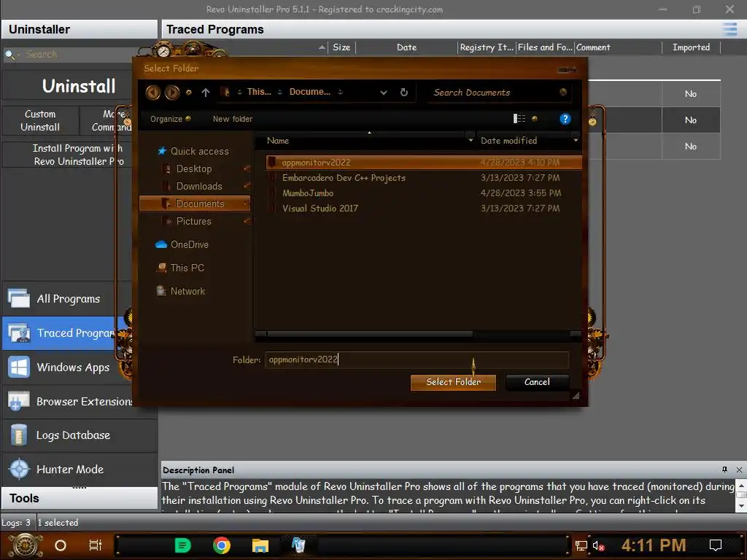Click Documents breadcrumb in address bar
Screen dimensions: 747x560
[x=309, y=92]
